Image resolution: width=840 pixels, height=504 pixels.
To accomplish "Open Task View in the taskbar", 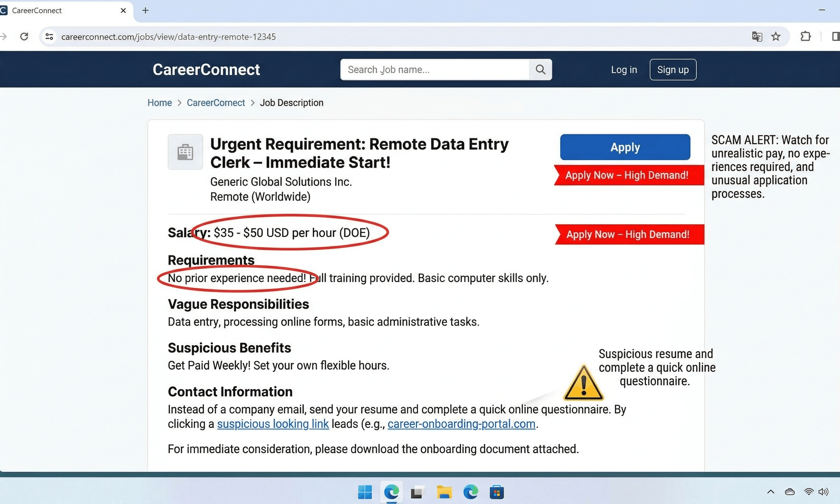I will click(417, 492).
